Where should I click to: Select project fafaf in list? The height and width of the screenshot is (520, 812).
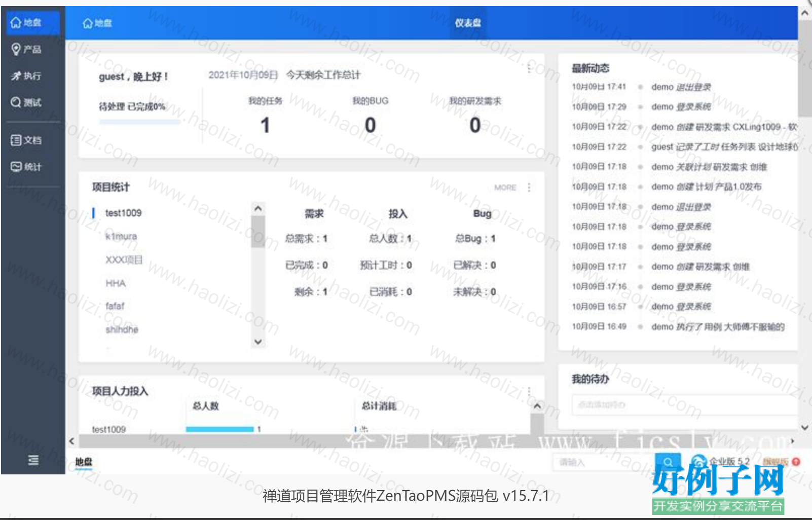[115, 306]
